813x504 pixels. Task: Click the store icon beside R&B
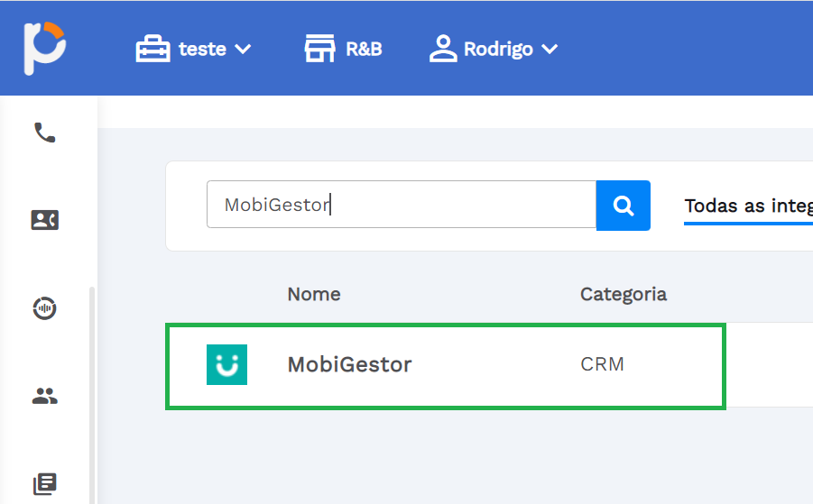point(319,49)
